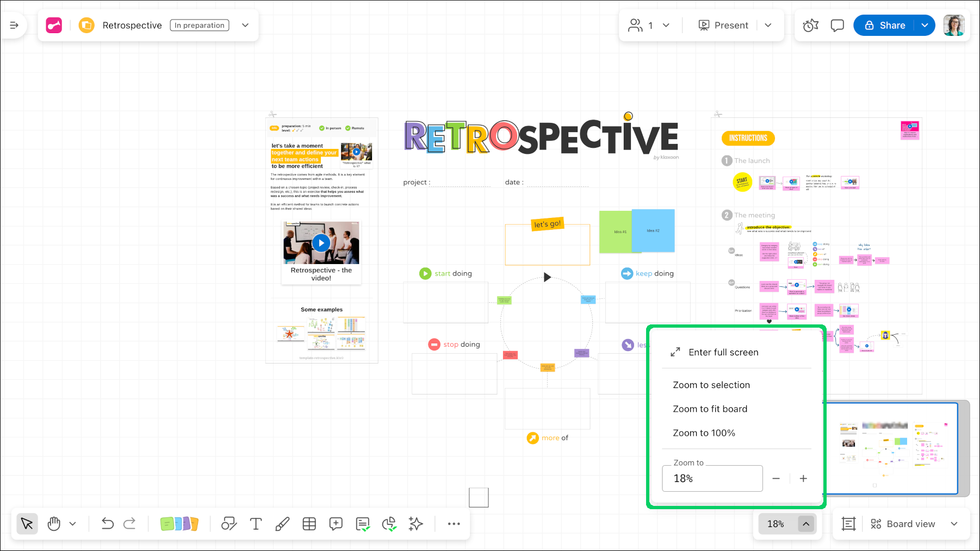Open the AI sparkle tool
The width and height of the screenshot is (980, 551).
[x=416, y=524]
